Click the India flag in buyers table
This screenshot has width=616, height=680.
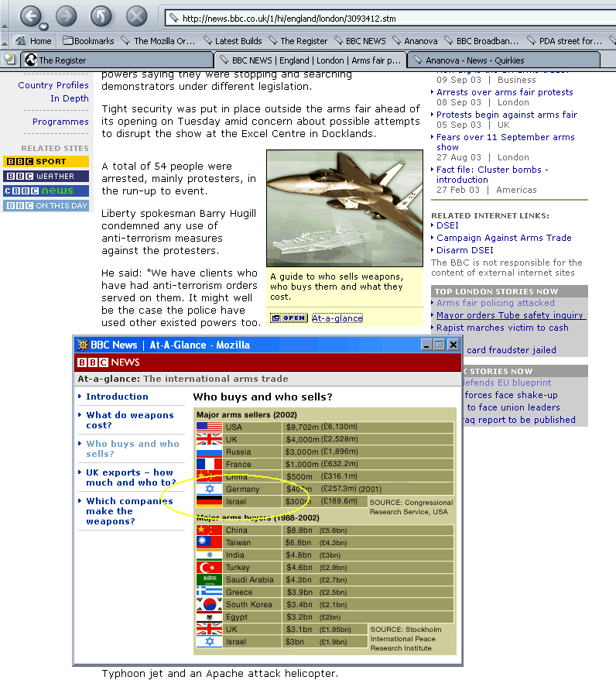click(x=209, y=555)
